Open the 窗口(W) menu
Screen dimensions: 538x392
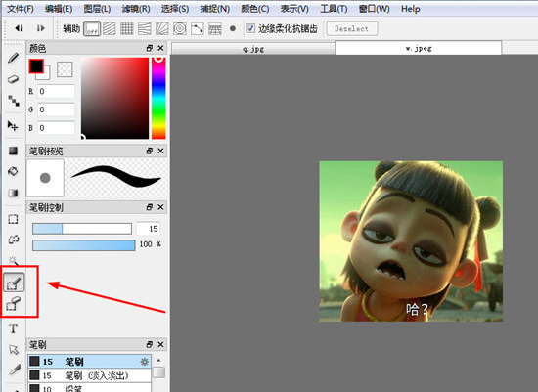click(374, 9)
